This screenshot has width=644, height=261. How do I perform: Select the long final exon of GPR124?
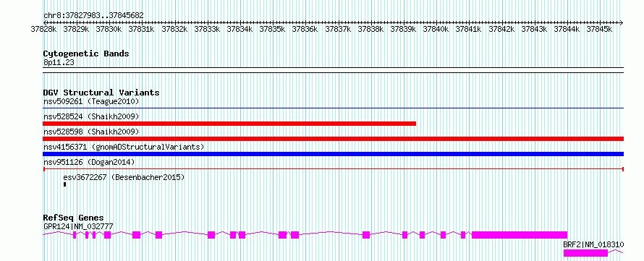tap(520, 235)
